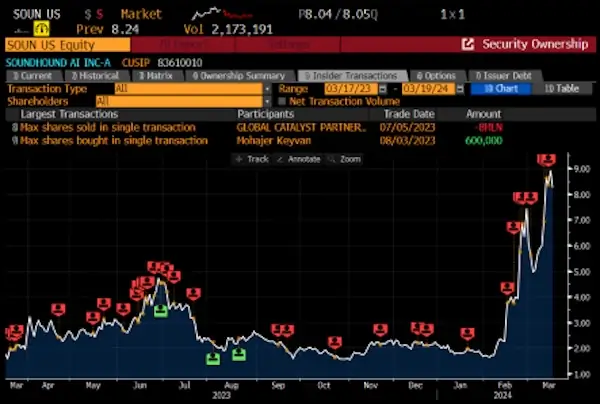
Task: Switch to the Ownership Summary tab
Action: (x=237, y=75)
